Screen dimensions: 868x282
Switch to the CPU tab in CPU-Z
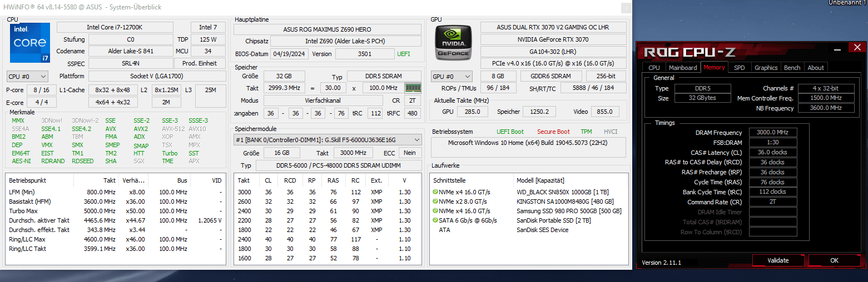(x=654, y=68)
